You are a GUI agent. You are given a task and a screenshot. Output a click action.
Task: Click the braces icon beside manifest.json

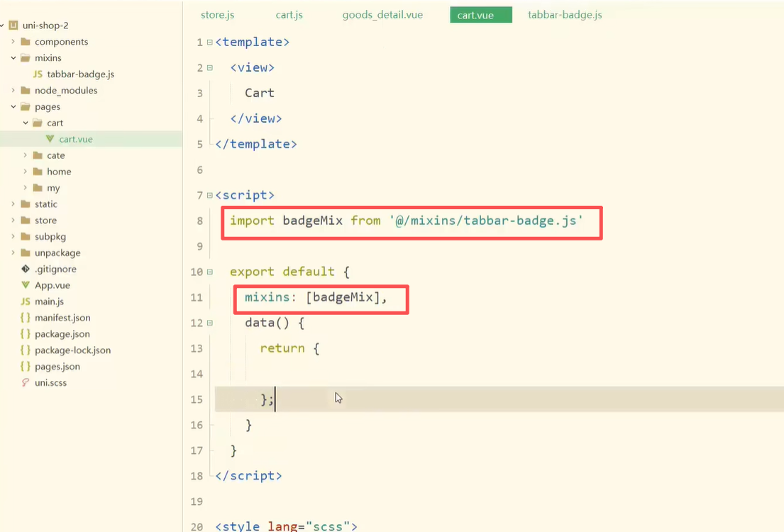click(26, 318)
